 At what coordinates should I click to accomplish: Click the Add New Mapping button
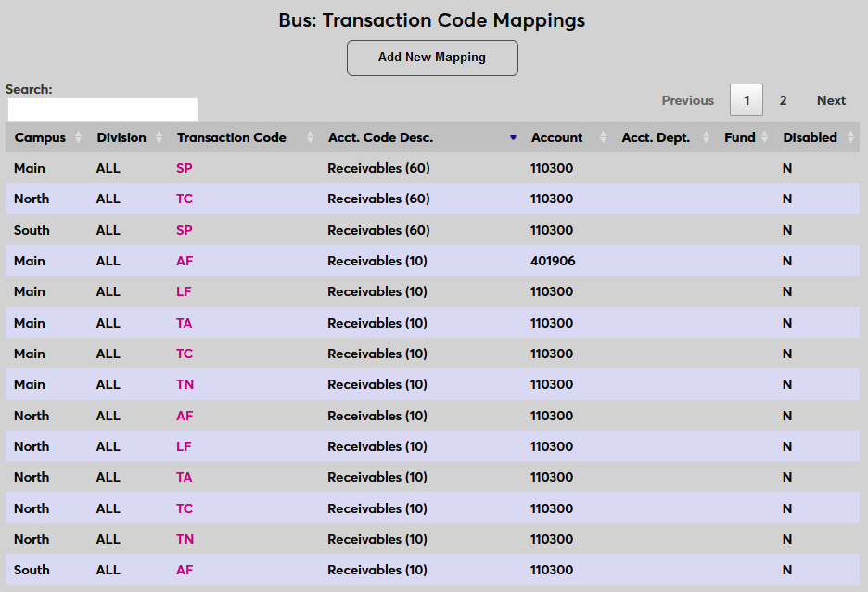pyautogui.click(x=432, y=58)
